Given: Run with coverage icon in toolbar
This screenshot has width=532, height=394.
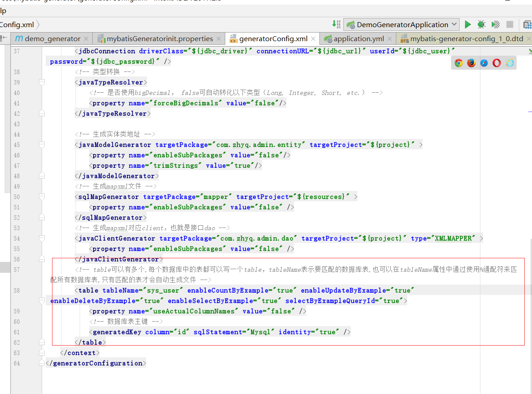Looking at the screenshot, I should pos(496,24).
